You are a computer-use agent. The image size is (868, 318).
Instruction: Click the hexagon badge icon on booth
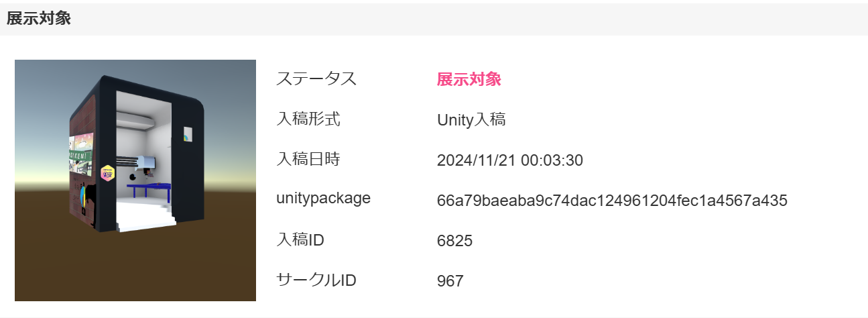click(107, 173)
